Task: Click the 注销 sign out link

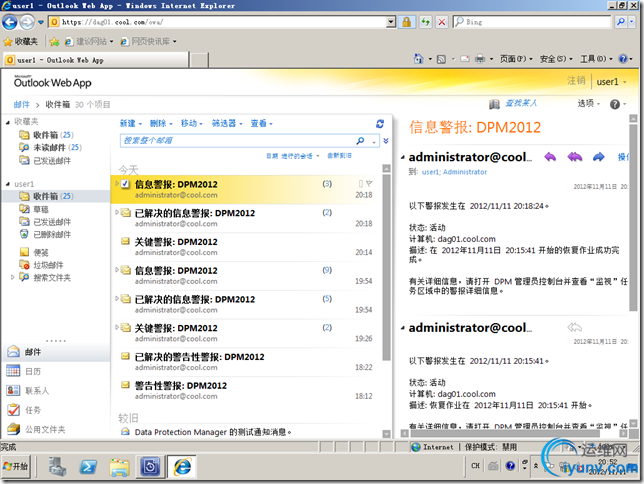Action: [576, 81]
